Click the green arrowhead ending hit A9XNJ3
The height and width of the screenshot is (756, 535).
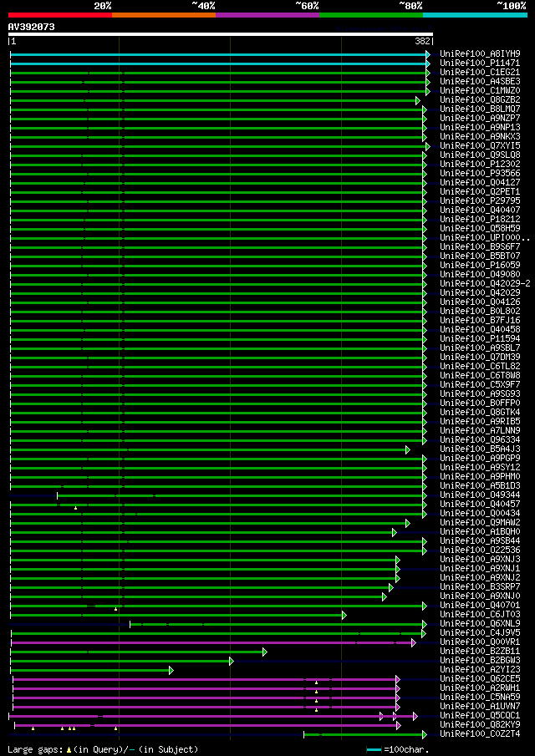point(398,560)
